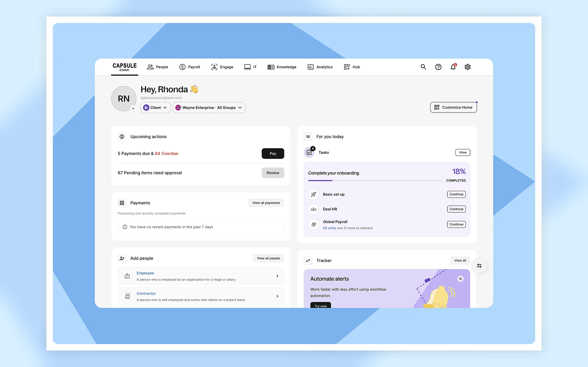The width and height of the screenshot is (588, 367).
Task: Click the Tracker arrows icon
Action: (x=308, y=260)
